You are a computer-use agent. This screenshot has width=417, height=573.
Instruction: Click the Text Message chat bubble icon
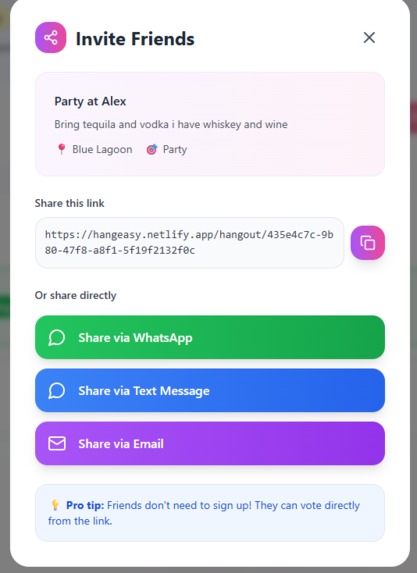click(x=57, y=391)
